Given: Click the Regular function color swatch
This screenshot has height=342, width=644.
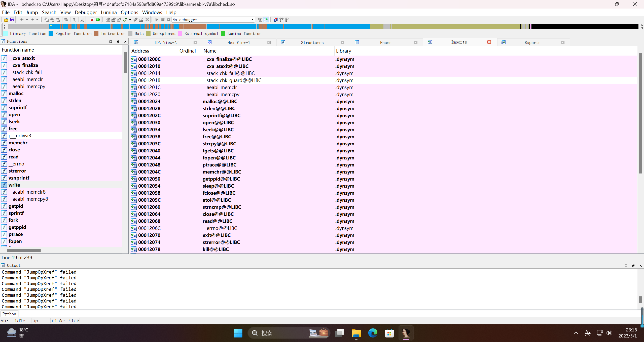Looking at the screenshot, I should point(51,33).
